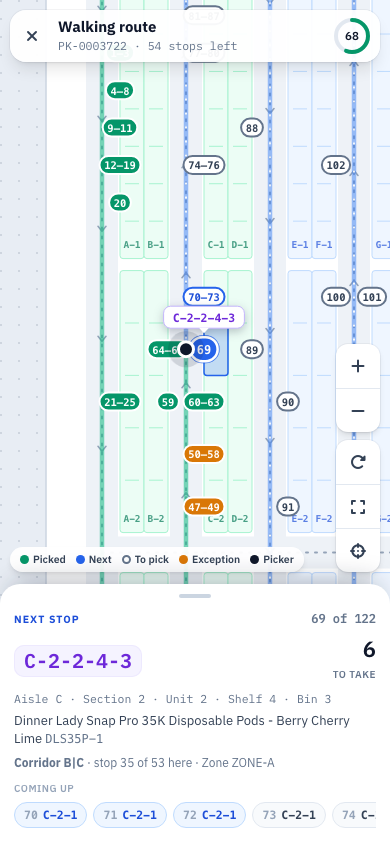Tap the shelf section label C-1
Viewport: 390px width, 844px height.
(216, 244)
